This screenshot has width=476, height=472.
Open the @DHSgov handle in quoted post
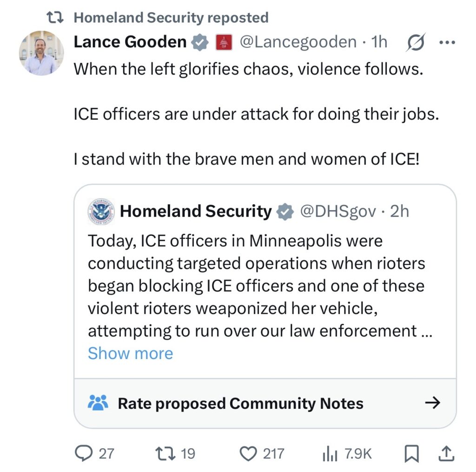[x=338, y=212]
